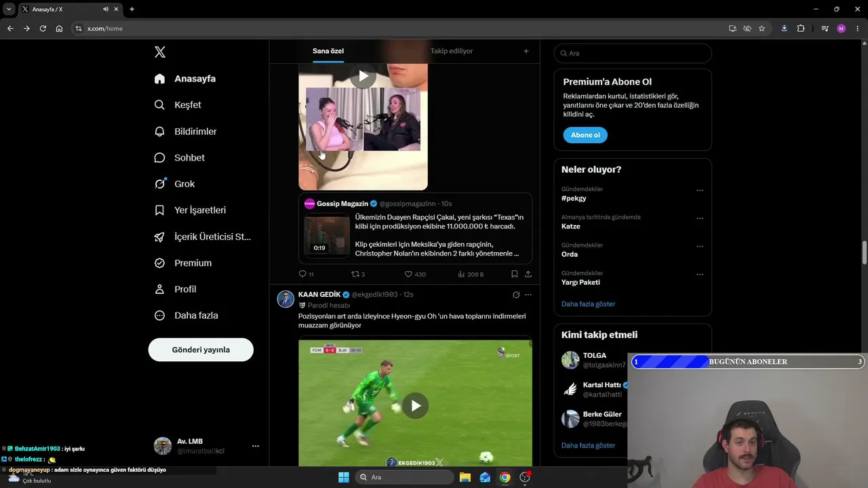Click Daha fazla göster under trends
The image size is (868, 488).
click(589, 304)
